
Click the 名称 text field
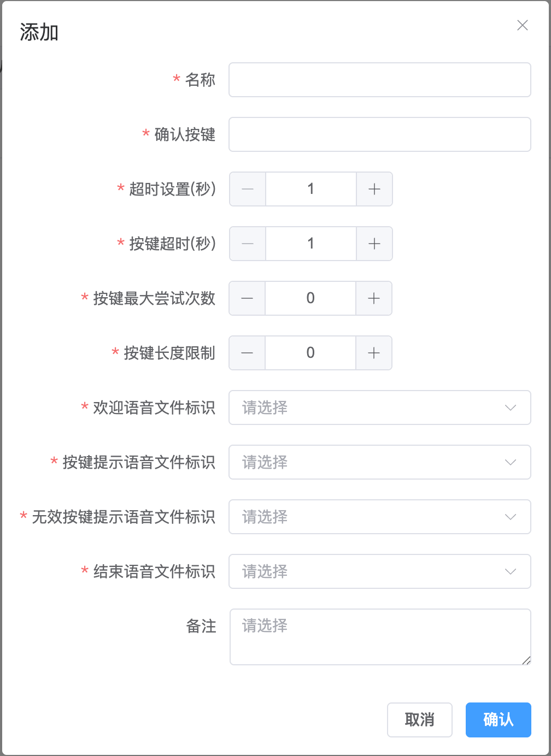pyautogui.click(x=380, y=80)
